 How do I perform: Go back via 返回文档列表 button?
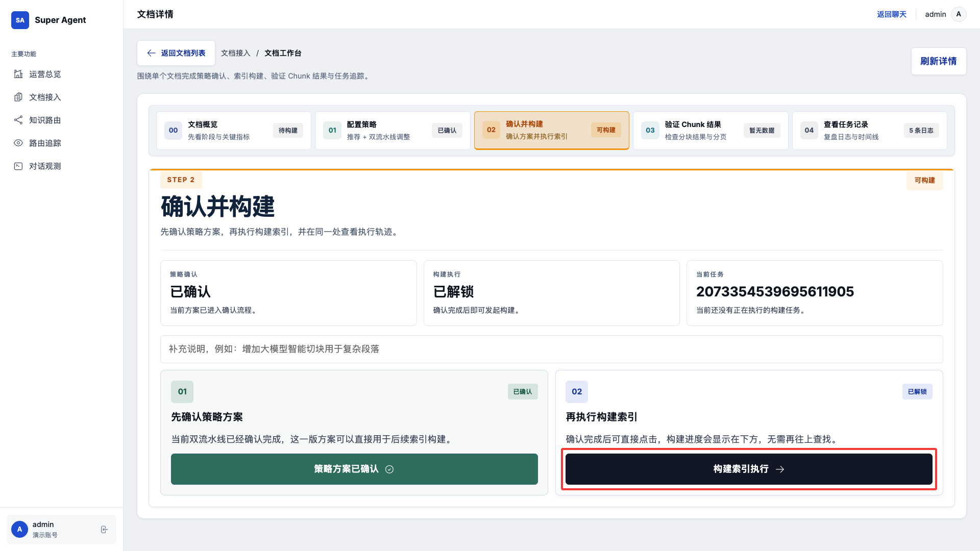[x=176, y=53]
